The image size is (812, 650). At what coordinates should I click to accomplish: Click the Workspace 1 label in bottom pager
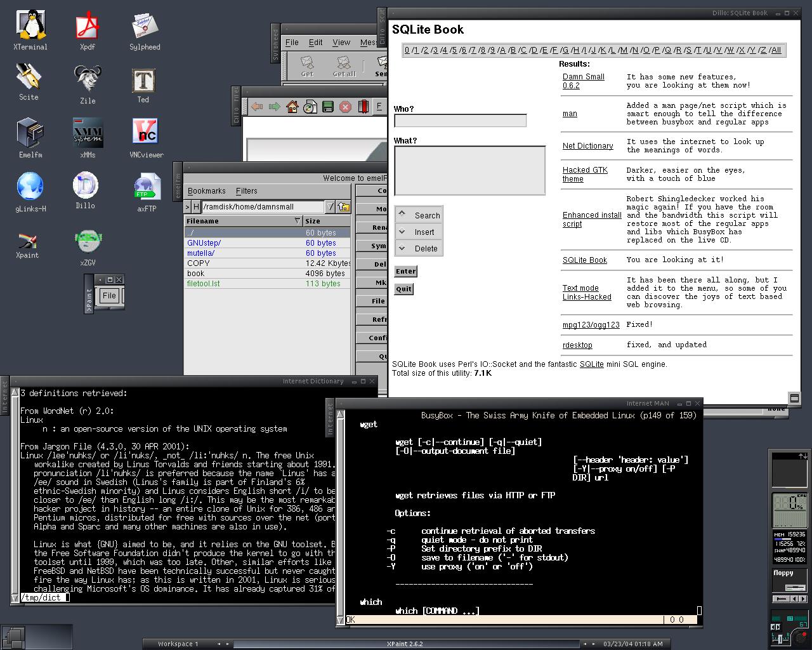click(178, 644)
